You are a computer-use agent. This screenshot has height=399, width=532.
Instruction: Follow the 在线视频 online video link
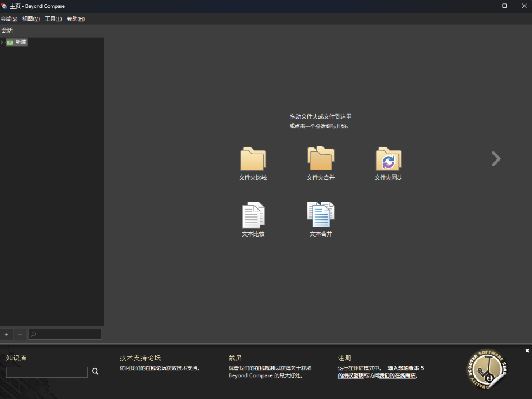(265, 368)
